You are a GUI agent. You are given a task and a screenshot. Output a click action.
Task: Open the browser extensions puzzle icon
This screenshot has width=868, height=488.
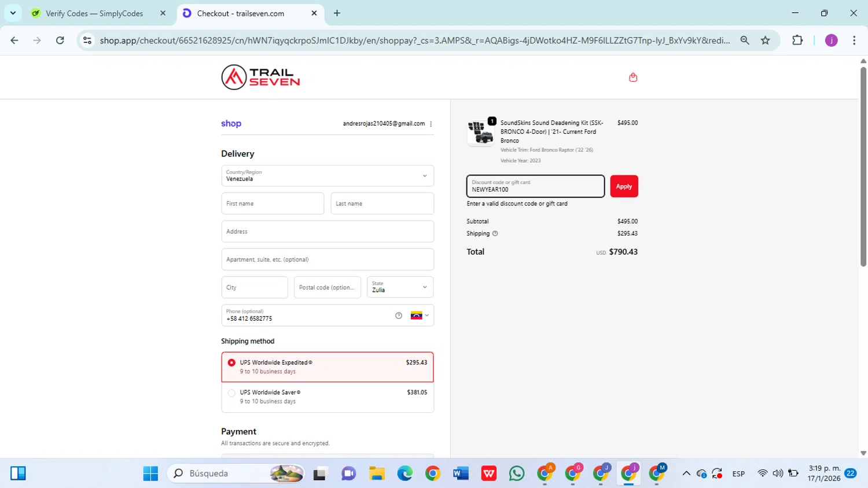(x=797, y=40)
